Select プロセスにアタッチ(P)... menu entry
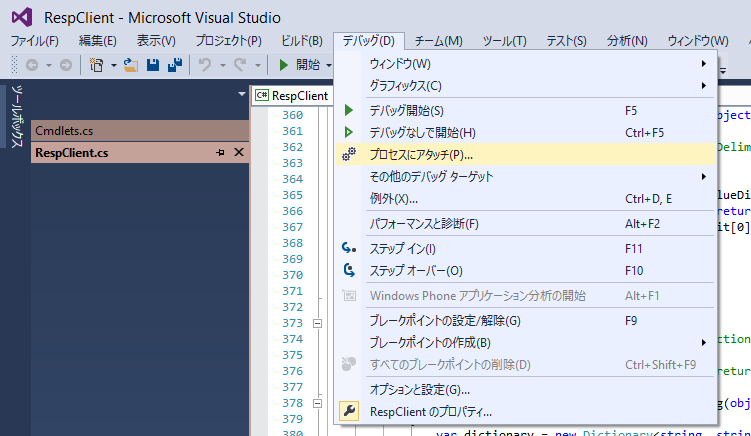The image size is (751, 436). tap(525, 155)
